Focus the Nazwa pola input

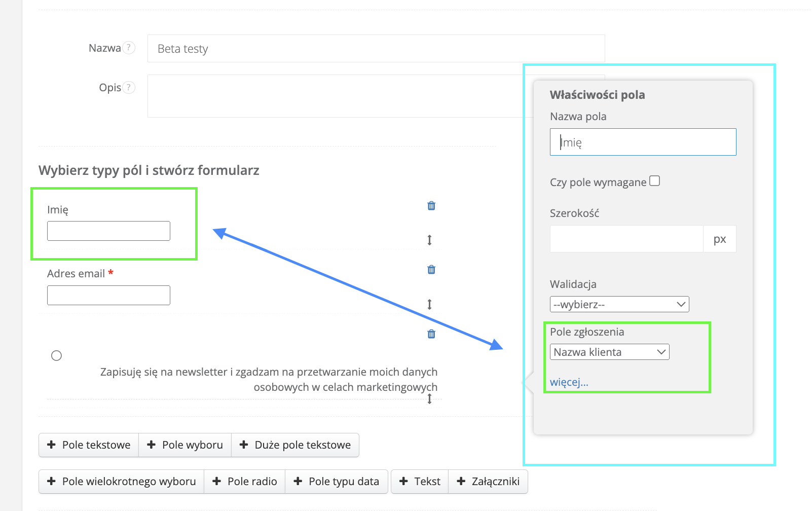tap(643, 142)
